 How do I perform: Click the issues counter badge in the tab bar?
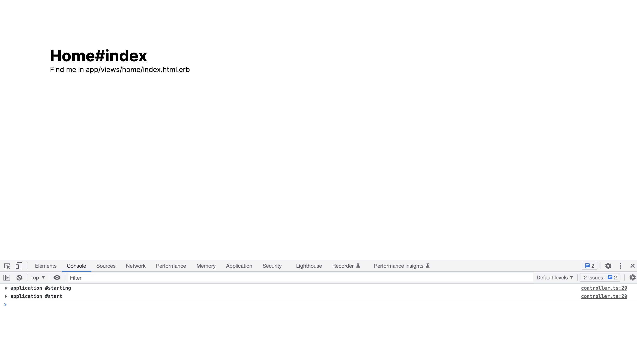590,266
